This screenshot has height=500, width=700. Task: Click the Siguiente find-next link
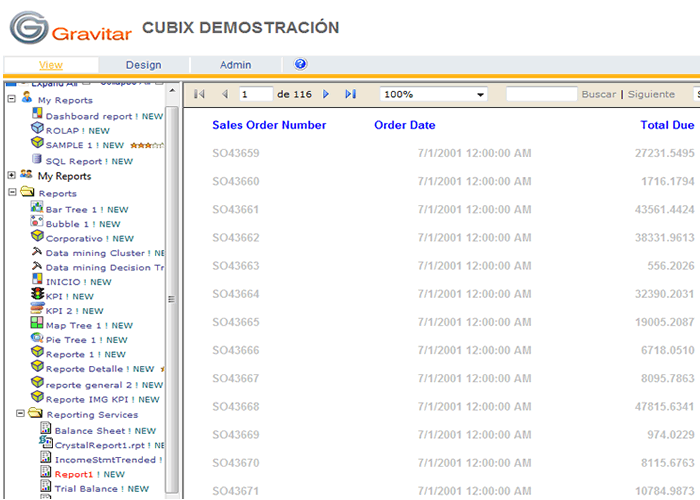[651, 94]
